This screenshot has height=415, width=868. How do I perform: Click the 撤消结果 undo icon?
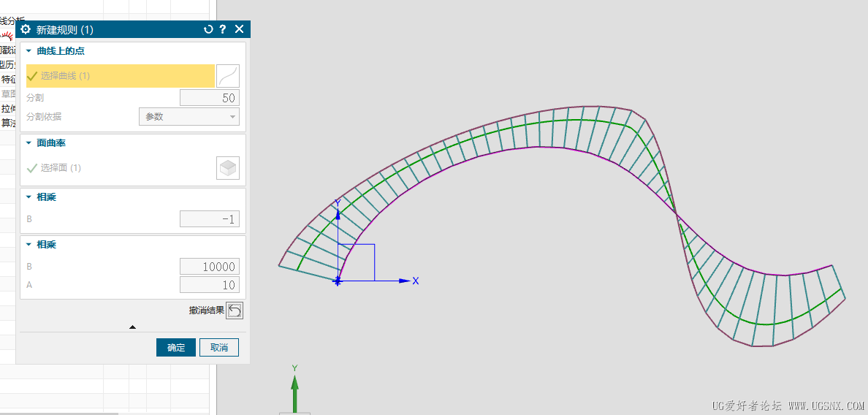(x=235, y=311)
